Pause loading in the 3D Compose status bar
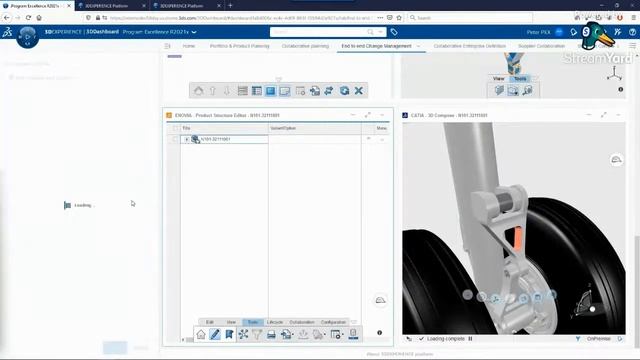640x360 pixels. click(x=470, y=339)
